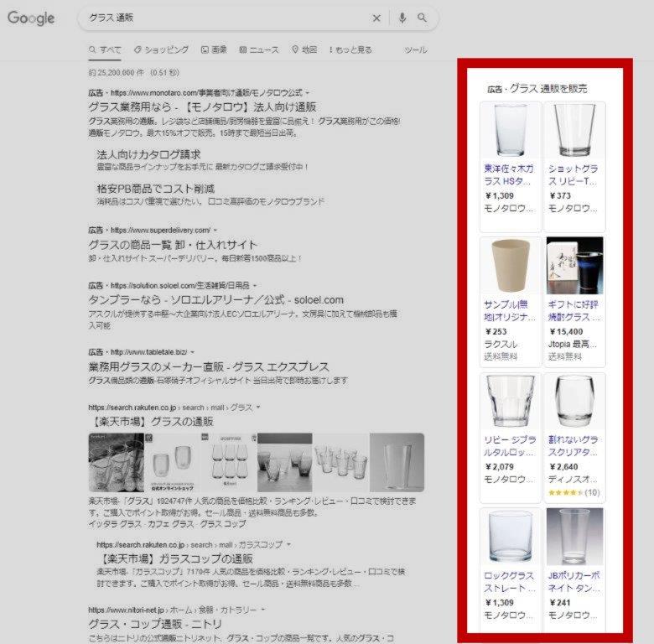Viewport: 654px width, 644px height.
Task: Open the 東洋佐々木ガラス HS product ad
Action: (x=508, y=175)
